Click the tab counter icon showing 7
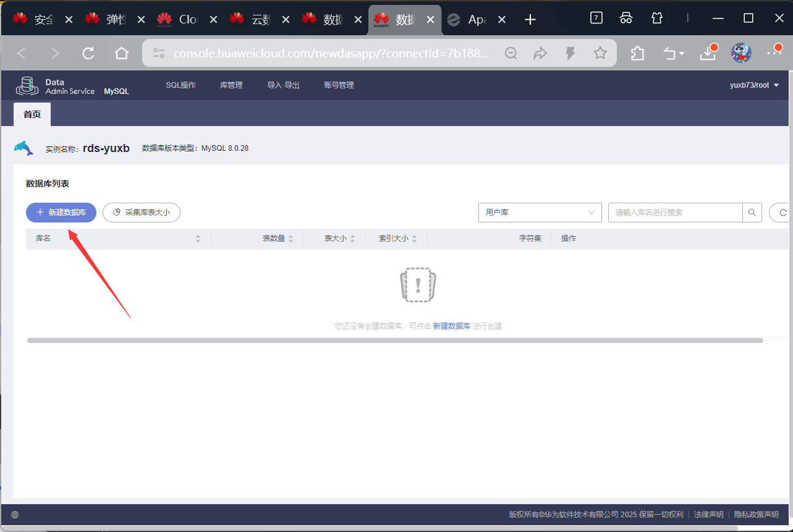This screenshot has width=793, height=532. 596,18
